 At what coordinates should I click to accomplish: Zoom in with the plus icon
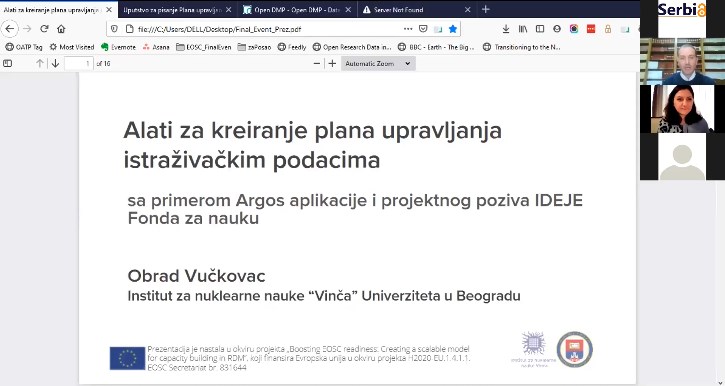click(332, 63)
